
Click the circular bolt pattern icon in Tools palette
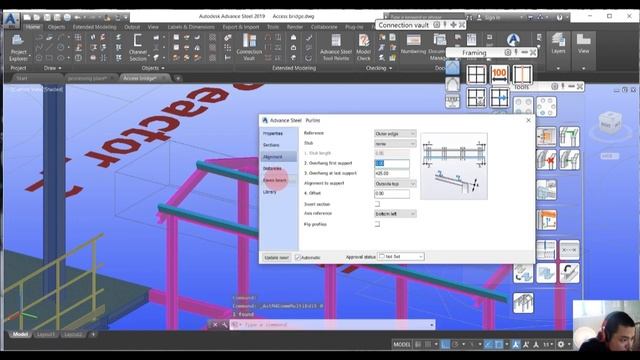point(546,107)
